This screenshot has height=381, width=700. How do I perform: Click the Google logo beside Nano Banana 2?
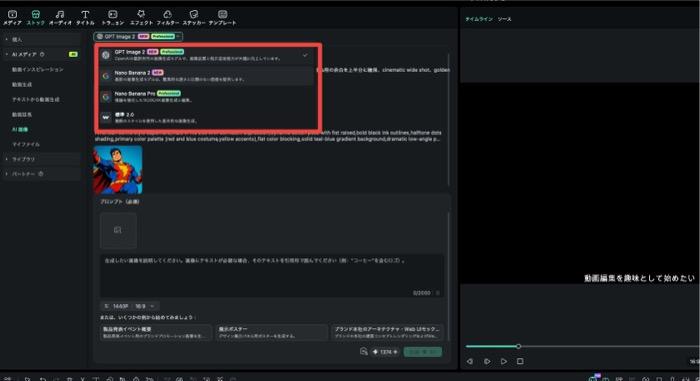coord(106,76)
